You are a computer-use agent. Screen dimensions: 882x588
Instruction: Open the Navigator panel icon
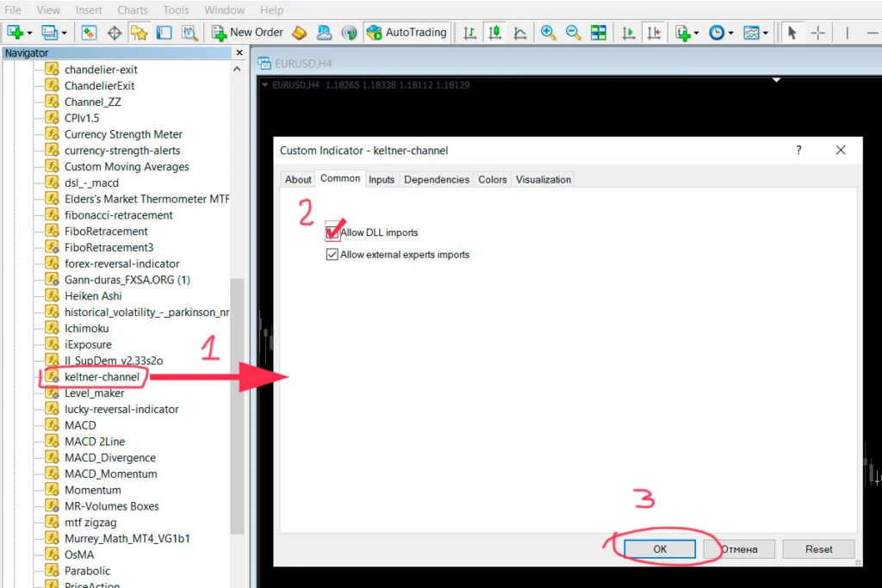point(140,33)
